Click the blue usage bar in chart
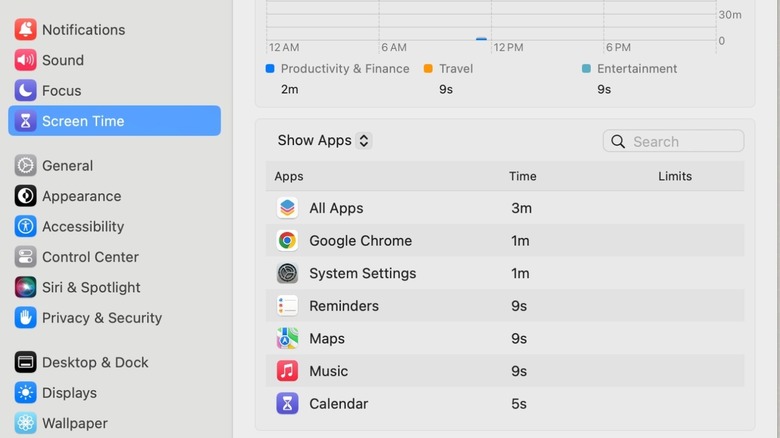The width and height of the screenshot is (780, 438). [481, 39]
